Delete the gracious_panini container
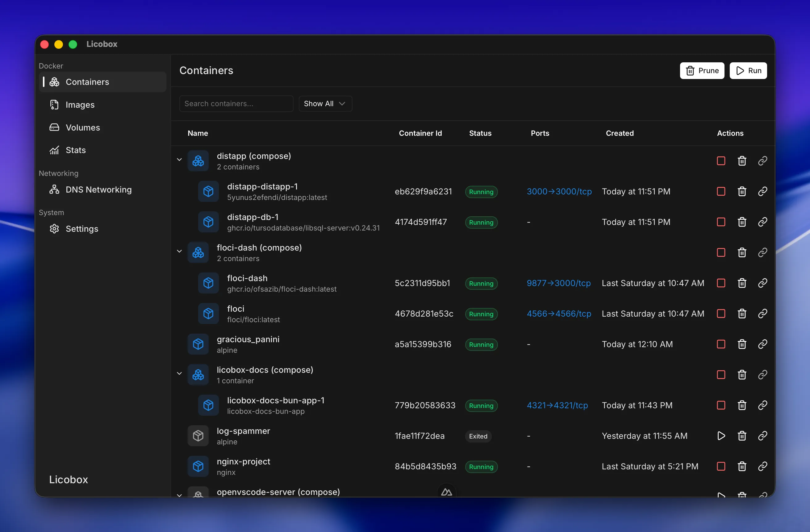810x532 pixels. click(x=742, y=344)
